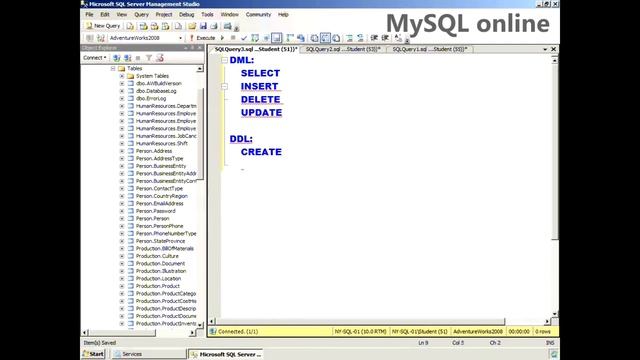Viewport: 640px width, 360px height.
Task: Toggle Object Explorer auto-hide pin
Action: point(193,48)
